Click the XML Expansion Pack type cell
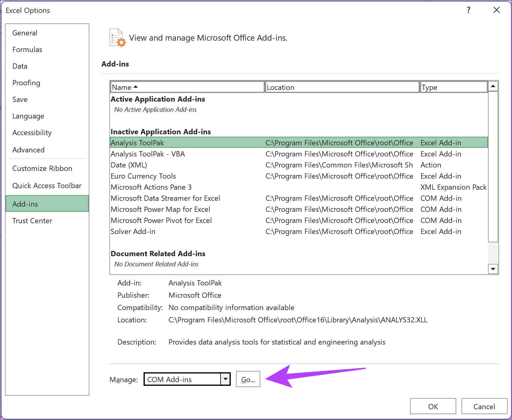512x420 pixels. click(453, 187)
